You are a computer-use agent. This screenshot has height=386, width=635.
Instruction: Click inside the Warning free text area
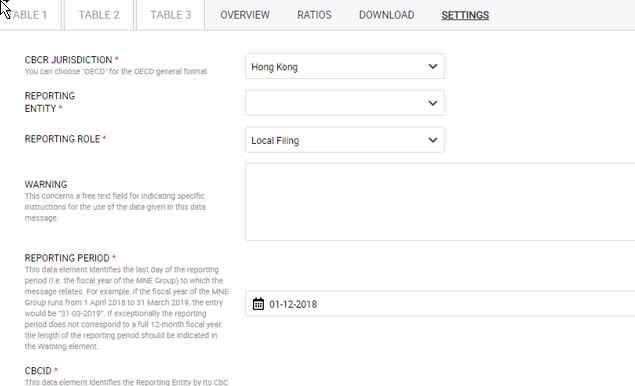click(x=440, y=202)
